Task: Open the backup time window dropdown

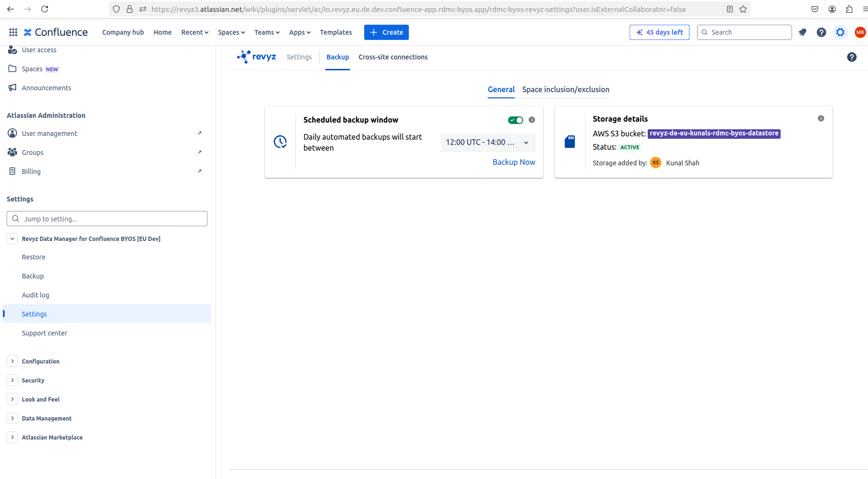Action: click(488, 143)
